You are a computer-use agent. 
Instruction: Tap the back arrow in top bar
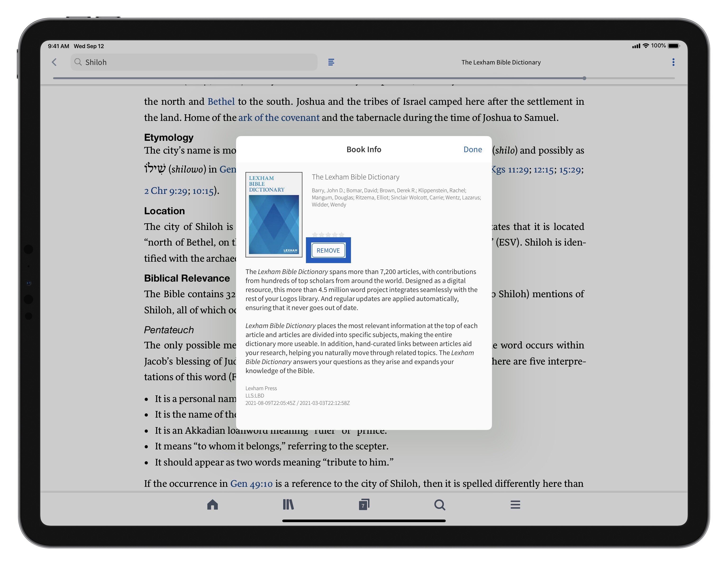pos(54,62)
